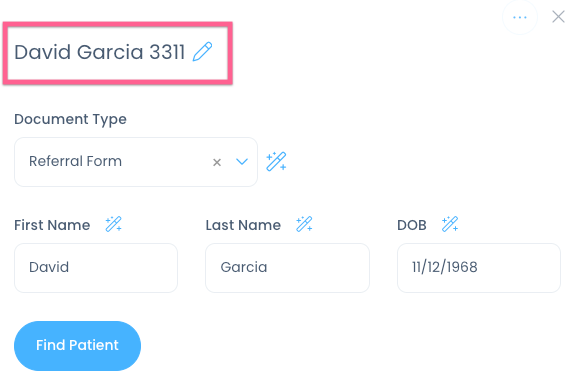Click the Document Type label

[71, 119]
